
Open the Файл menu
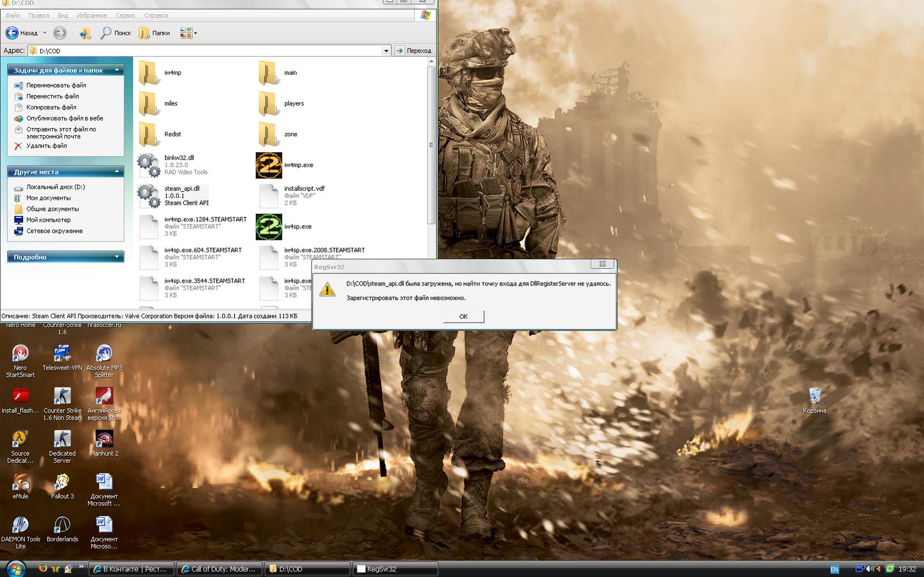click(x=13, y=15)
